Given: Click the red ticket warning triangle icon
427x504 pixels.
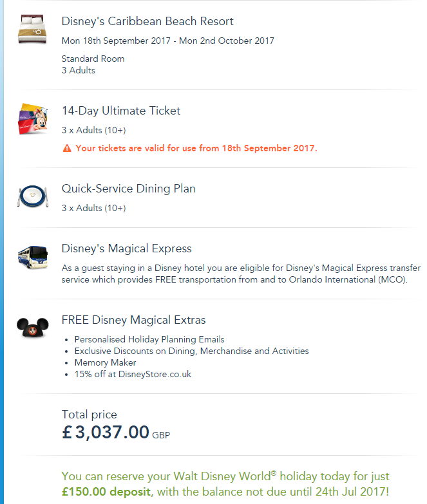Looking at the screenshot, I should coord(67,148).
